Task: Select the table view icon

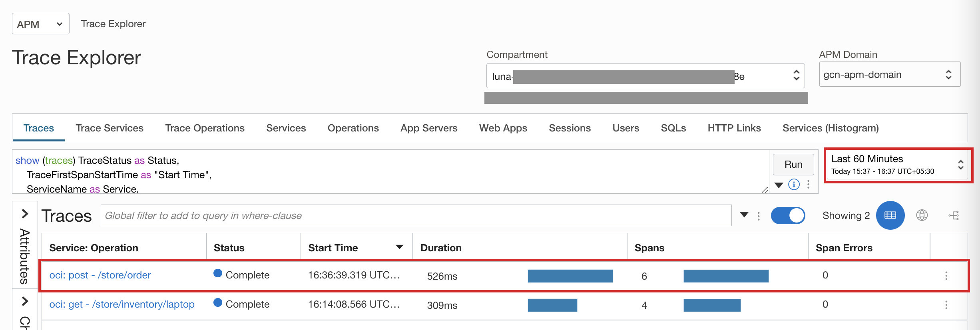Action: click(890, 215)
